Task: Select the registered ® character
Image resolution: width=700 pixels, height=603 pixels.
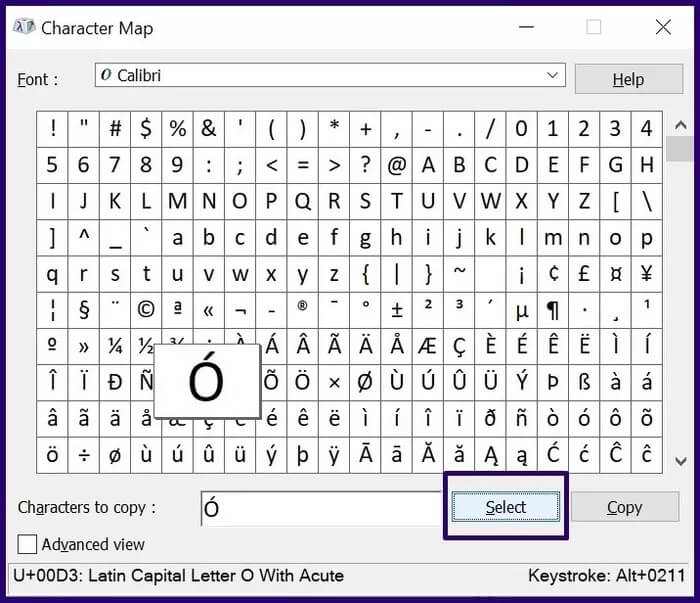Action: point(302,310)
